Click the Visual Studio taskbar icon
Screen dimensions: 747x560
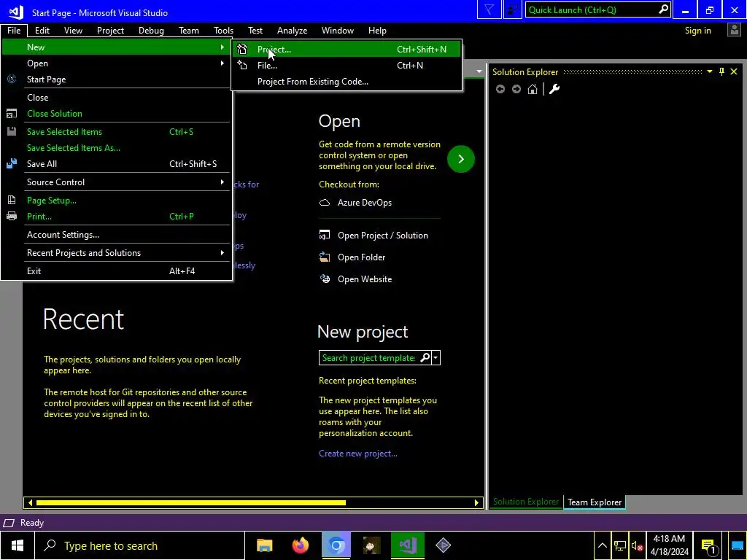(407, 545)
